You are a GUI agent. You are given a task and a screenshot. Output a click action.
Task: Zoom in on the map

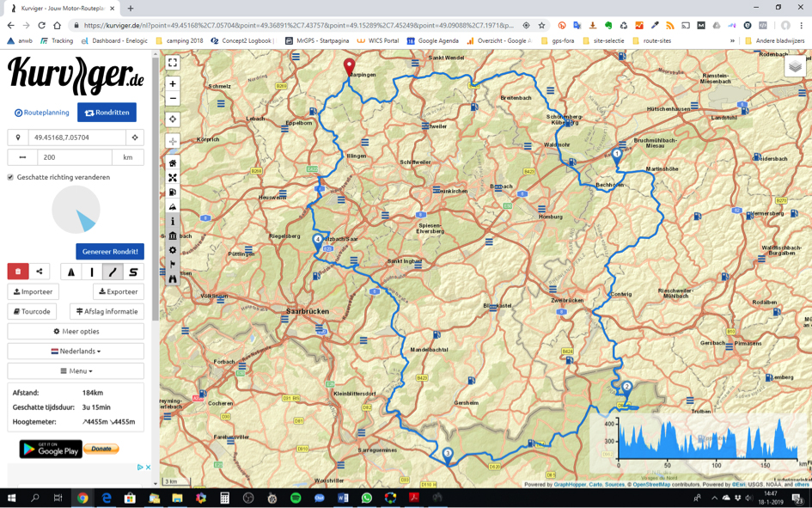(x=173, y=84)
